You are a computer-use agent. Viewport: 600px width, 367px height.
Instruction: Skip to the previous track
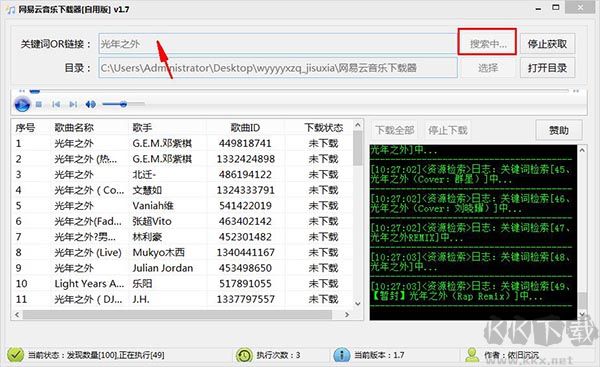(56, 104)
